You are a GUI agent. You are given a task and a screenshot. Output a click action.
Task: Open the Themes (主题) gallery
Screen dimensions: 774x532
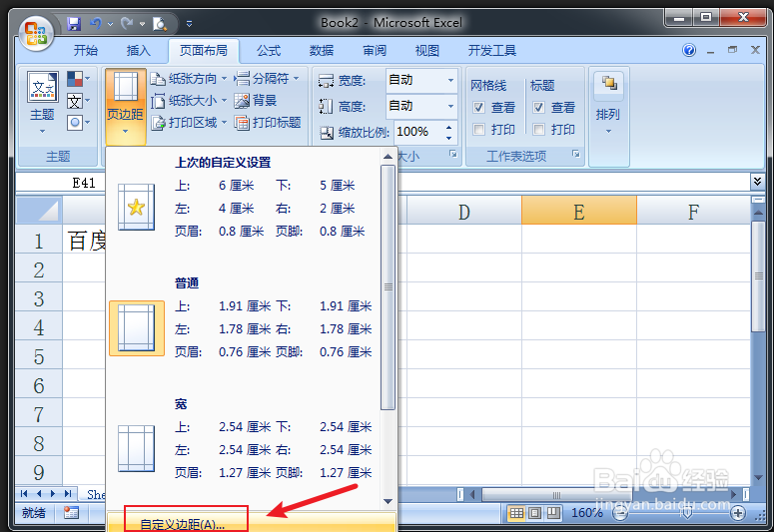coord(43,103)
